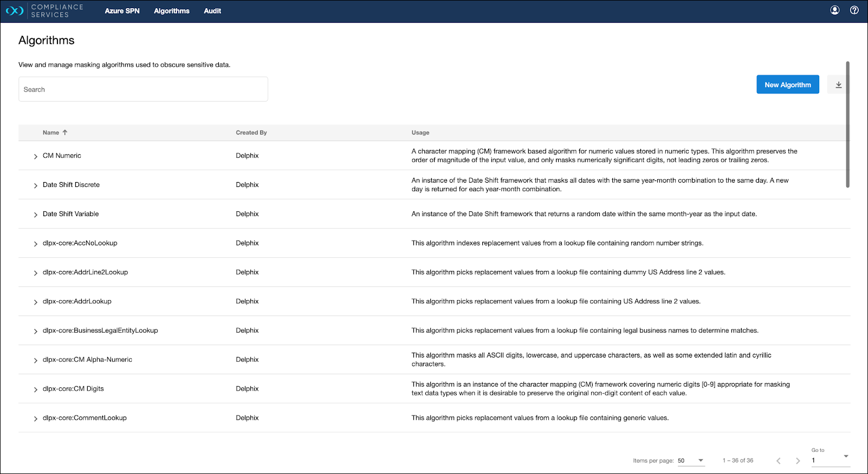The width and height of the screenshot is (868, 474).
Task: Click the Created By column header
Action: click(x=251, y=133)
